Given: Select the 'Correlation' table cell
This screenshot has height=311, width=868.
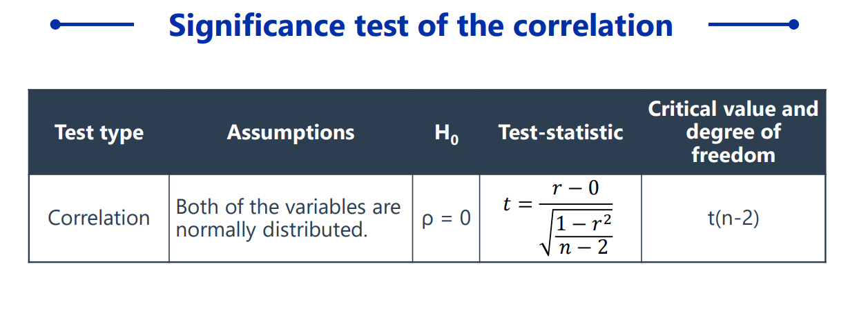Looking at the screenshot, I should [x=99, y=218].
